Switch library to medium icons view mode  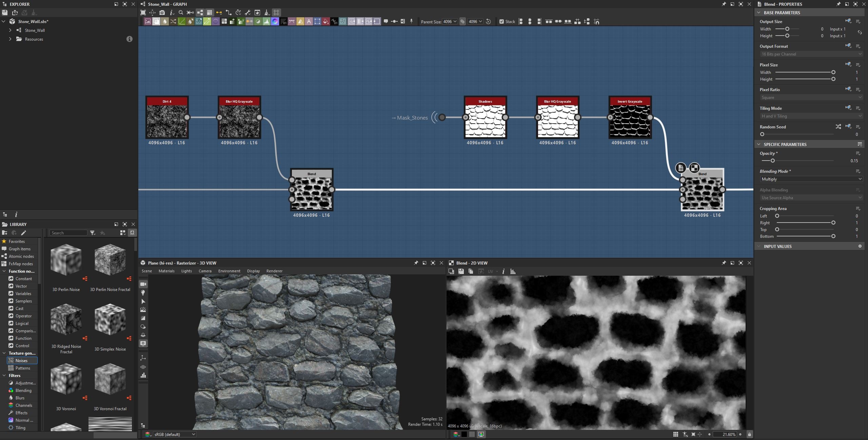click(x=123, y=233)
